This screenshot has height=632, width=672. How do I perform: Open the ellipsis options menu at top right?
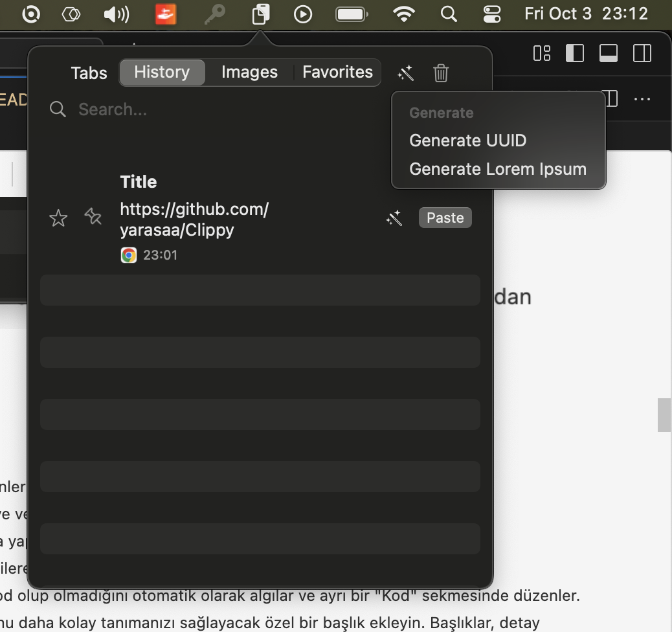point(644,98)
